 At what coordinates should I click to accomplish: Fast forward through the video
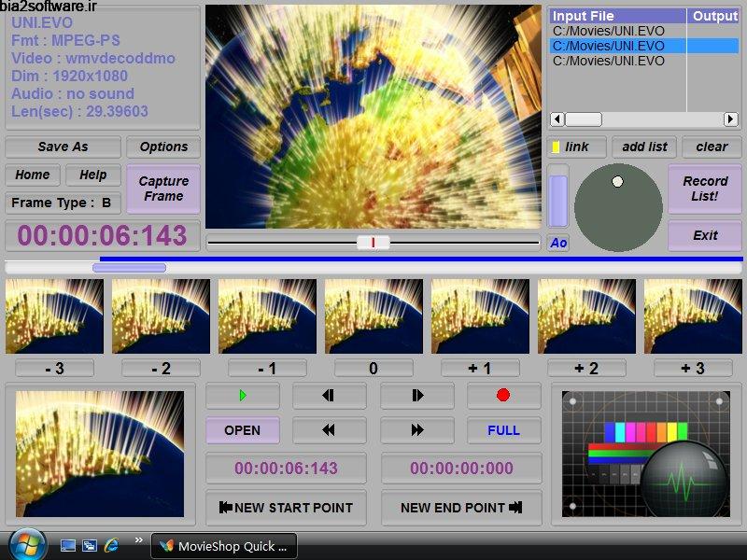point(416,430)
